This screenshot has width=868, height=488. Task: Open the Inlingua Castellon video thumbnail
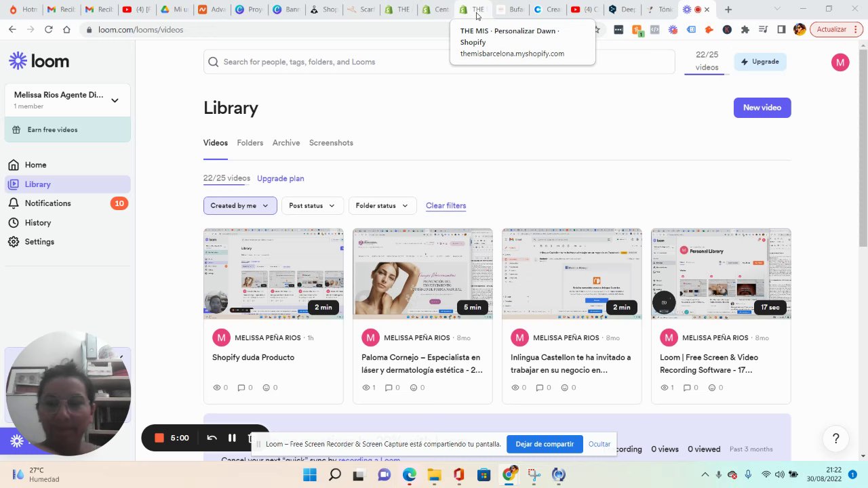572,274
